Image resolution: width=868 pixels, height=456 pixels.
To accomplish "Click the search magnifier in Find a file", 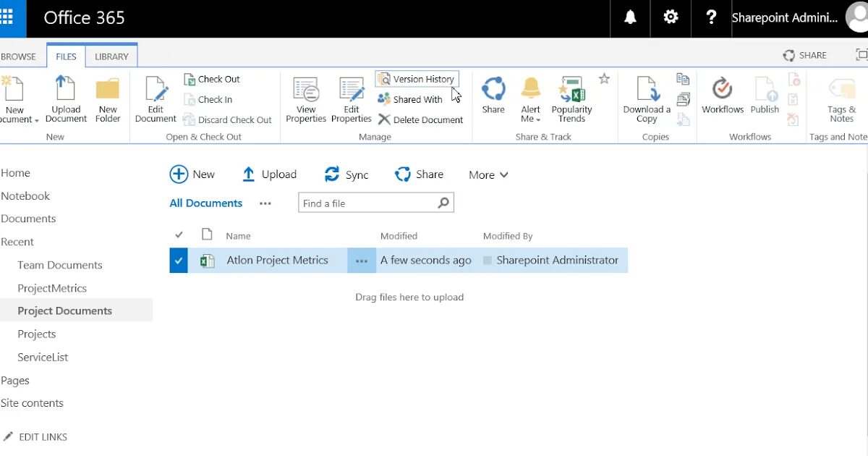I will [x=444, y=203].
